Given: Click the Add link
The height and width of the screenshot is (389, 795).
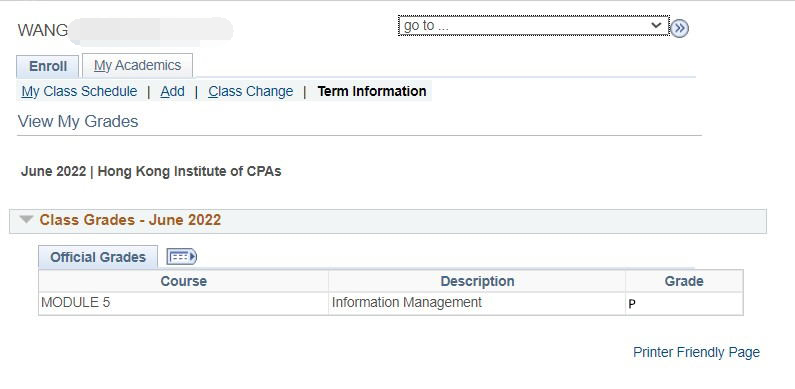Looking at the screenshot, I should click(x=172, y=91).
